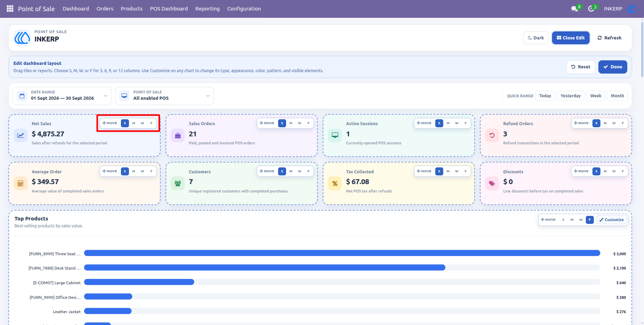Image resolution: width=644 pixels, height=325 pixels.
Task: Open the Reporting menu
Action: click(207, 9)
